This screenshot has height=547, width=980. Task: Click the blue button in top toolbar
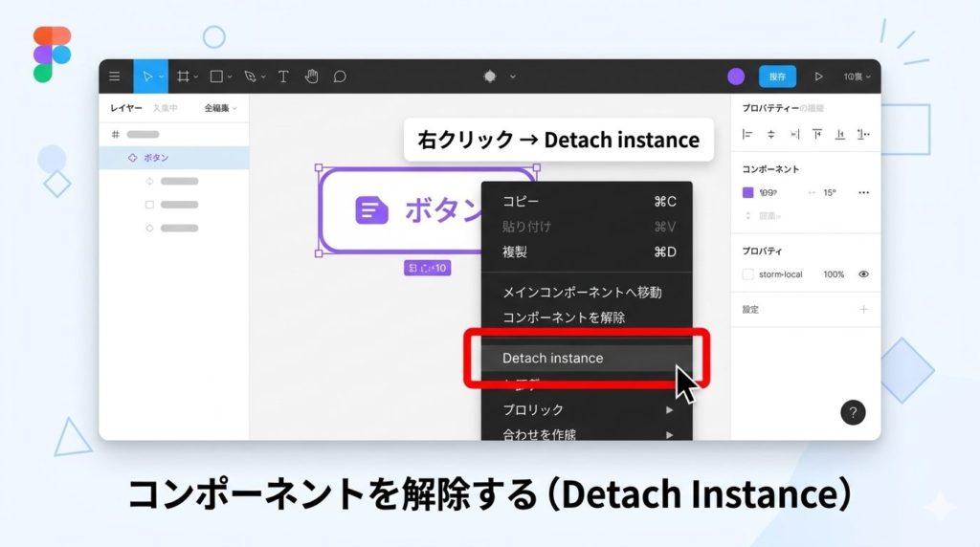[x=777, y=77]
